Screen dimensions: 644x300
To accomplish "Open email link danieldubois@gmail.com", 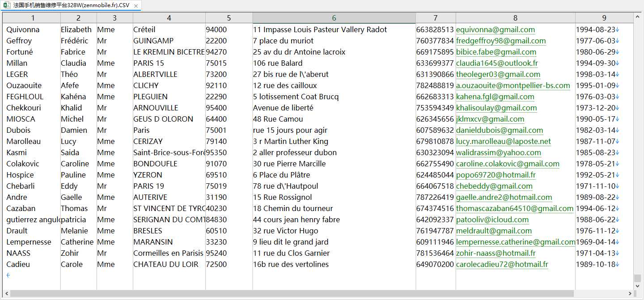I will [500, 130].
